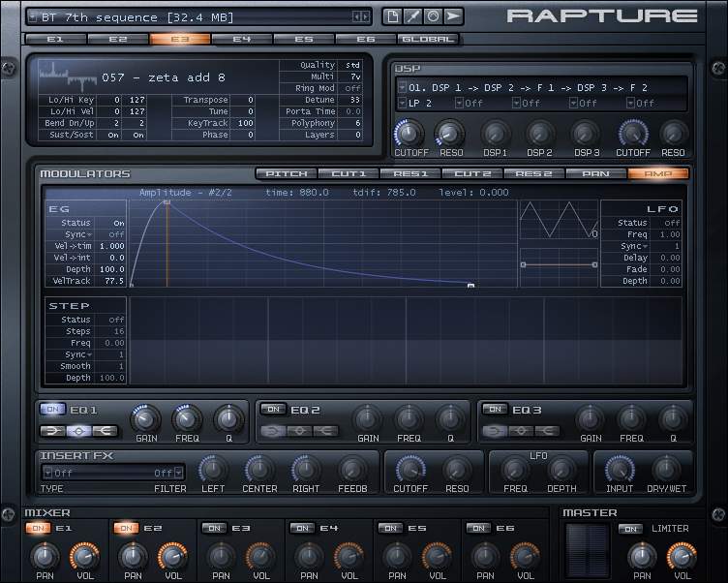Click the LFO triangle waveform display
The height and width of the screenshot is (583, 728).
559,220
